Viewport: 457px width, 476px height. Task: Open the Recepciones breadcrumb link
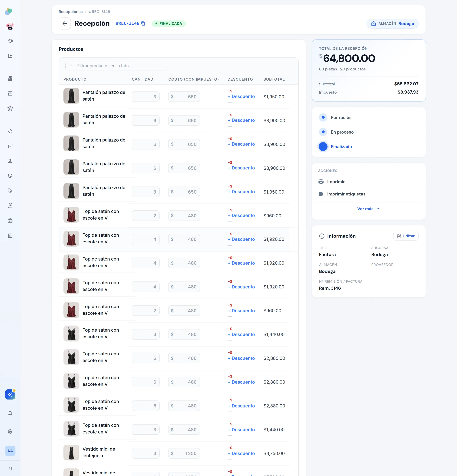[71, 12]
